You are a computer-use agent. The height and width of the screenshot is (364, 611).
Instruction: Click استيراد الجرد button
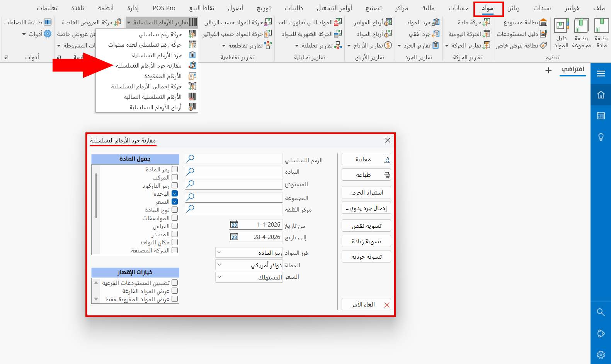pos(366,193)
